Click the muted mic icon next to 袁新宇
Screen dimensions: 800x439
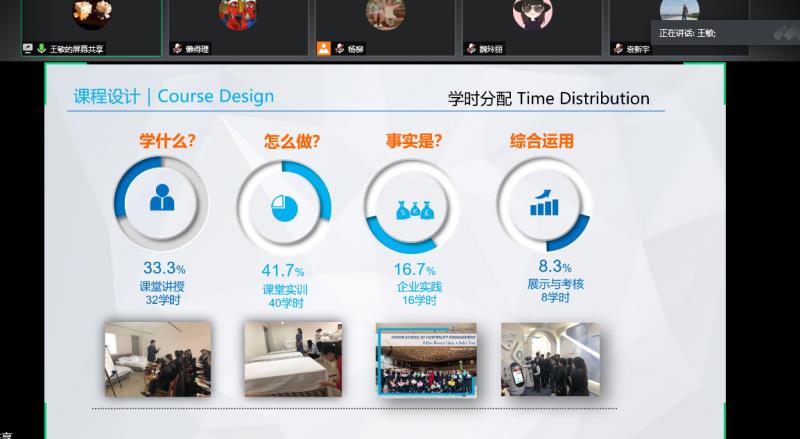[x=619, y=48]
